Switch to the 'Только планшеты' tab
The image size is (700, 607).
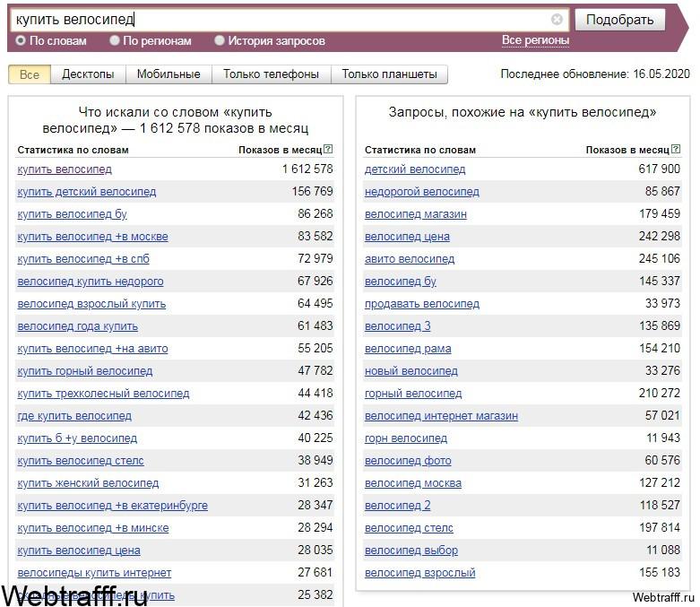pyautogui.click(x=389, y=74)
